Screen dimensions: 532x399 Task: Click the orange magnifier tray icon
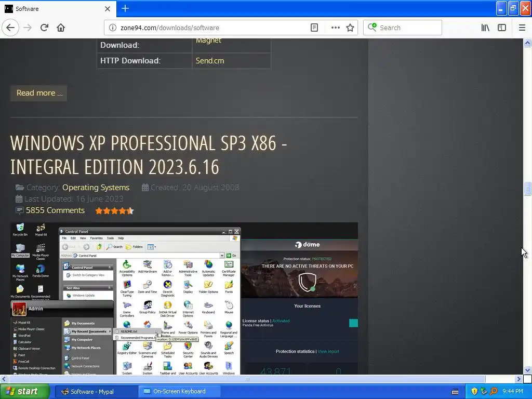point(494,391)
